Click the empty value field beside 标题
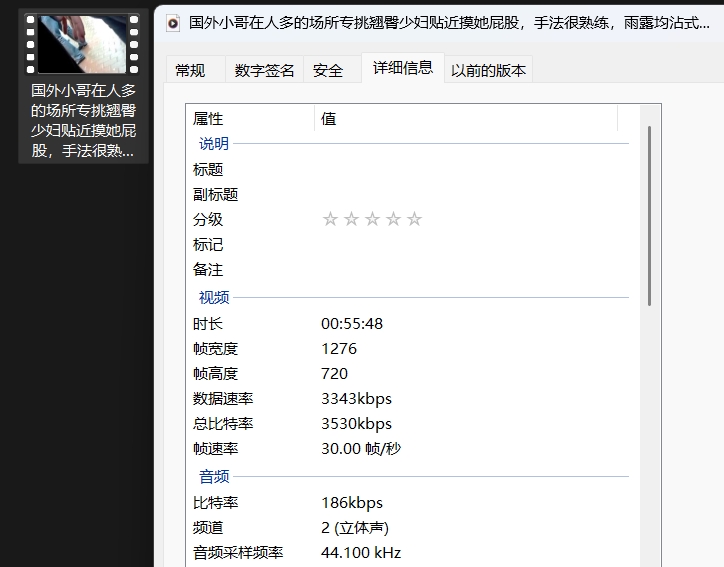The height and width of the screenshot is (567, 724). 471,169
